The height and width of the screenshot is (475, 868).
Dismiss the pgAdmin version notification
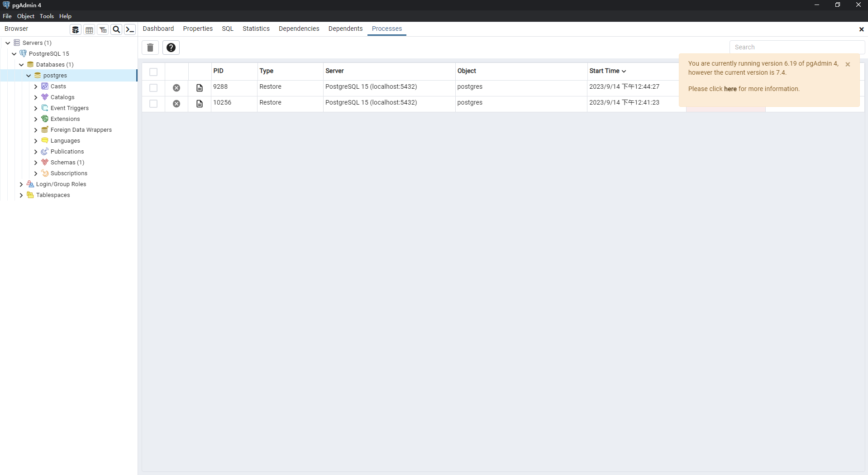coord(848,64)
